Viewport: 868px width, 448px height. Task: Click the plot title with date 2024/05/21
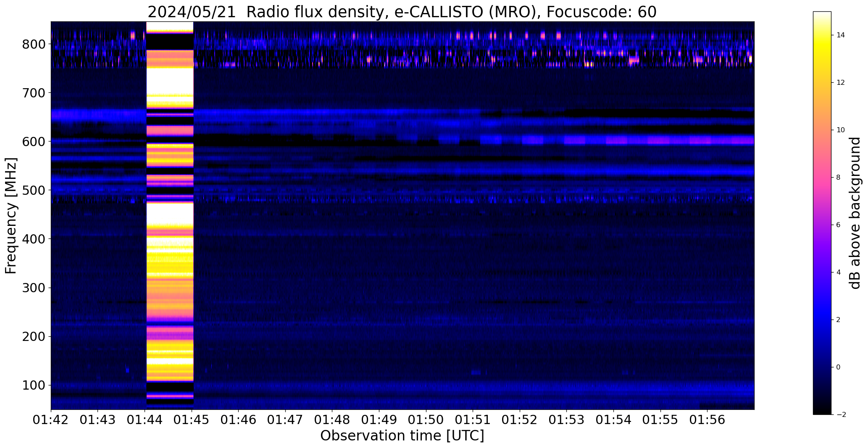click(402, 12)
